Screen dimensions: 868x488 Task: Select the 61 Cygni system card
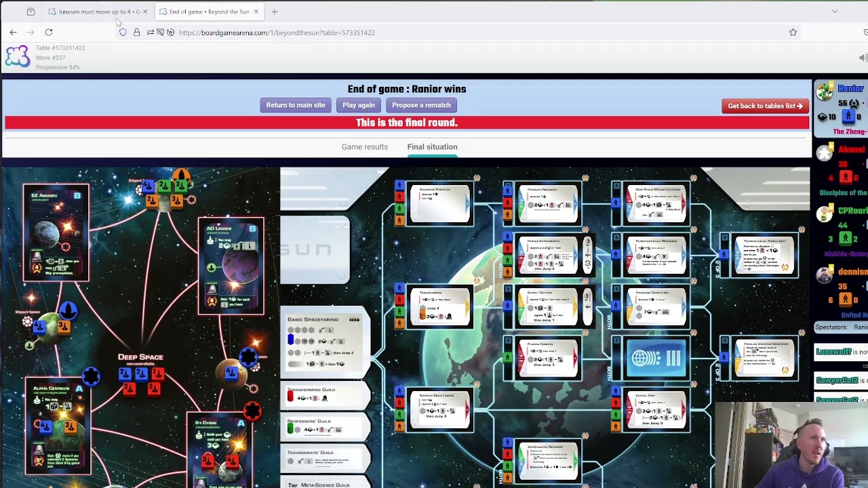(220, 451)
